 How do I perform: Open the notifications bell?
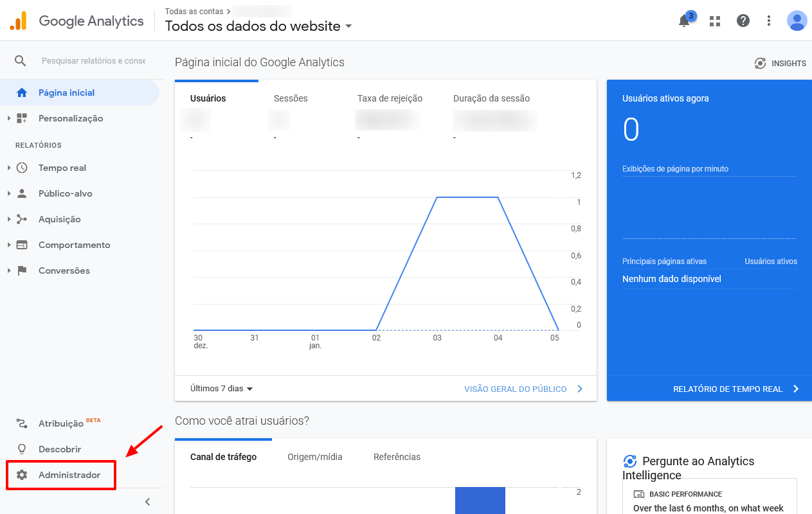tap(684, 21)
